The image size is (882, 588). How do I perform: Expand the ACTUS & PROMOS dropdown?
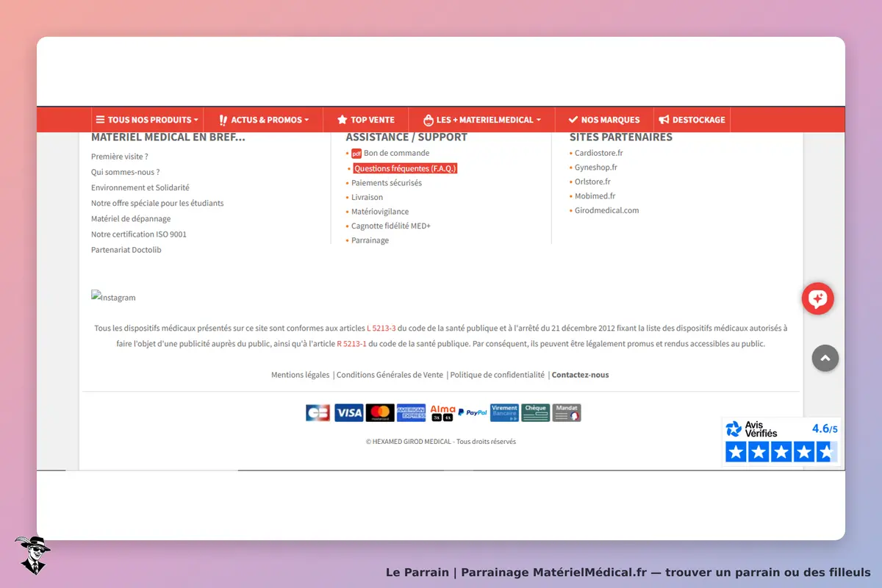click(x=263, y=120)
